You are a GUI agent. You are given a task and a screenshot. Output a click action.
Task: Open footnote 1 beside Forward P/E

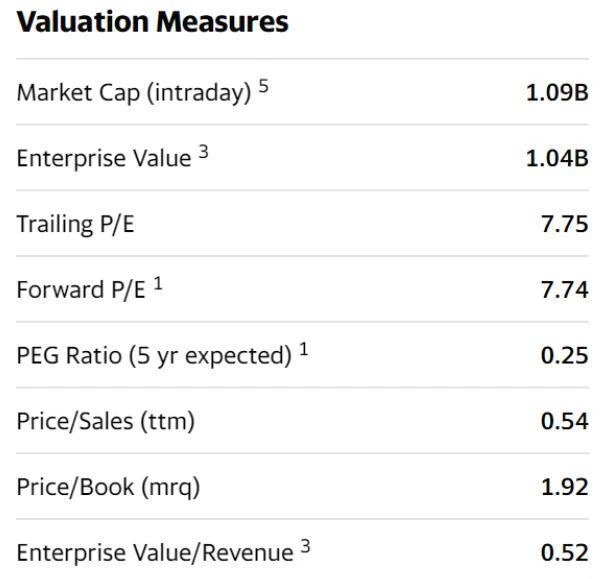pyautogui.click(x=158, y=284)
